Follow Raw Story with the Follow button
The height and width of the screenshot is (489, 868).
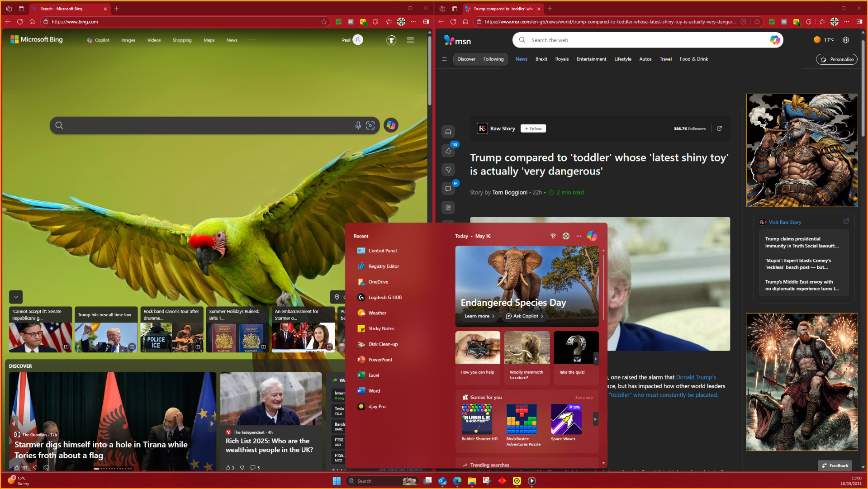tap(533, 128)
